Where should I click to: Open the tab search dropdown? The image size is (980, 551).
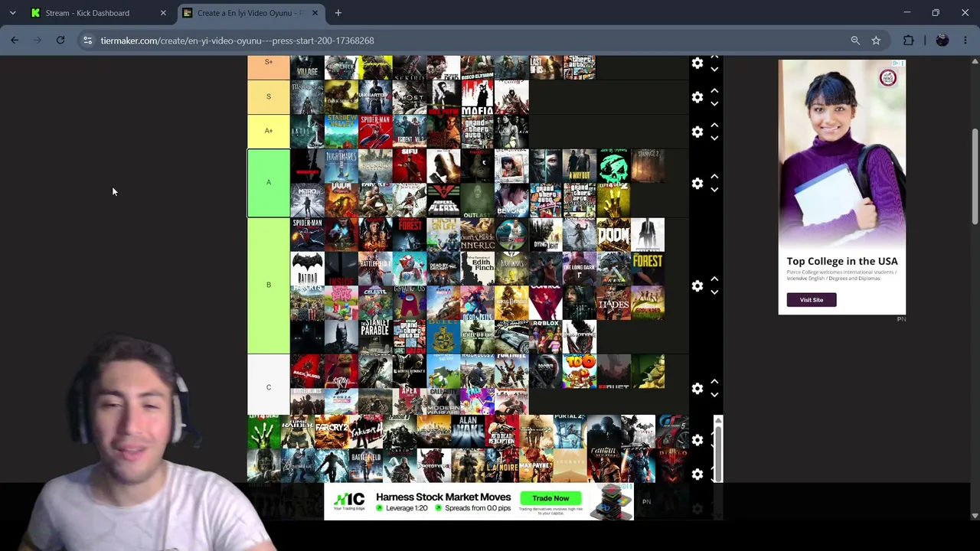[x=13, y=13]
